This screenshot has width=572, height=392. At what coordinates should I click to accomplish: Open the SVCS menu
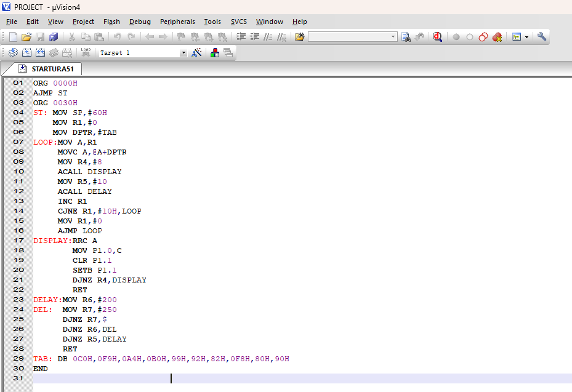[x=239, y=22]
